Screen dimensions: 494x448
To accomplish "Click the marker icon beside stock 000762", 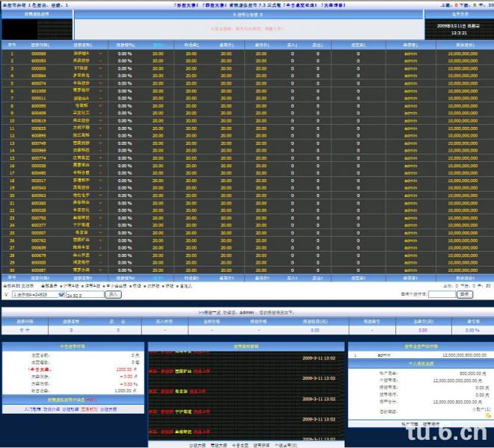I will pos(100,240).
